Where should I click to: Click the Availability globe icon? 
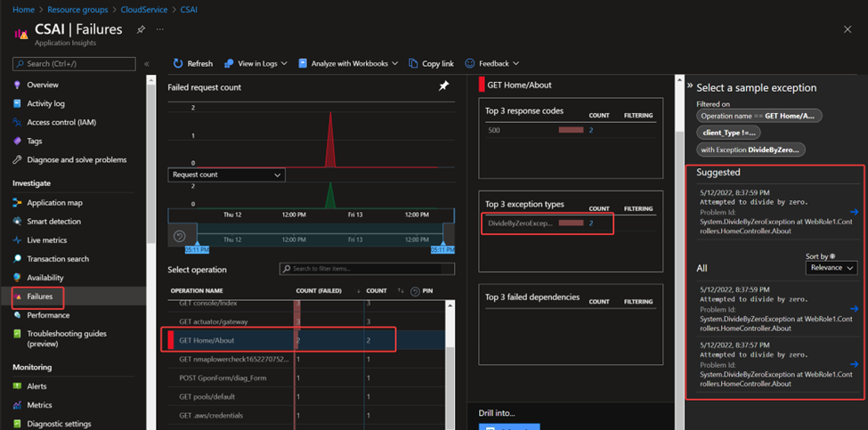(17, 278)
